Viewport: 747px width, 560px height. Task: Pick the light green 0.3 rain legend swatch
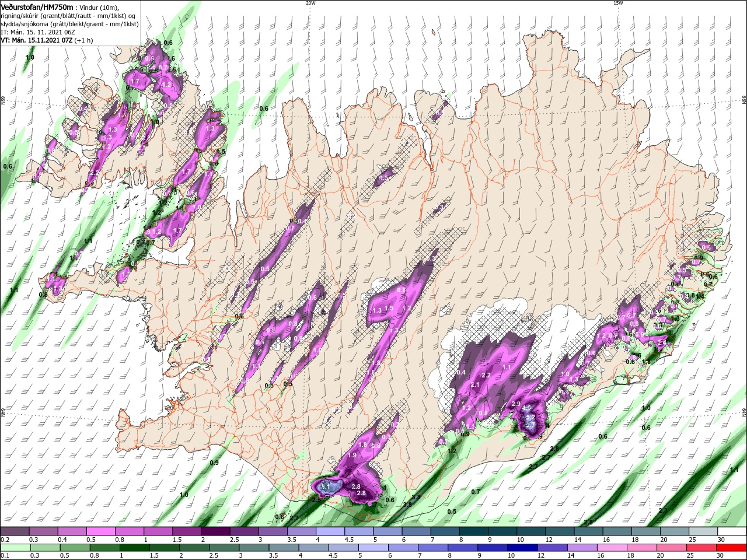pyautogui.click(x=45, y=548)
